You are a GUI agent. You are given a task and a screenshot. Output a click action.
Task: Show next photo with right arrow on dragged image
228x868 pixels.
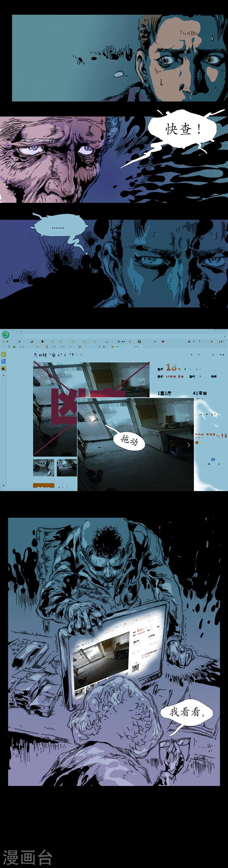click(x=189, y=445)
